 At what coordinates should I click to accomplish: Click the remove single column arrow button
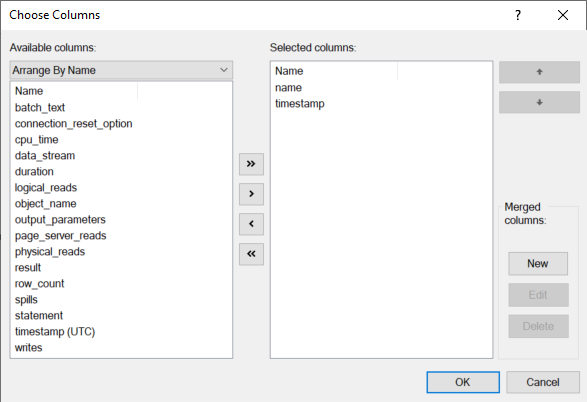click(251, 224)
